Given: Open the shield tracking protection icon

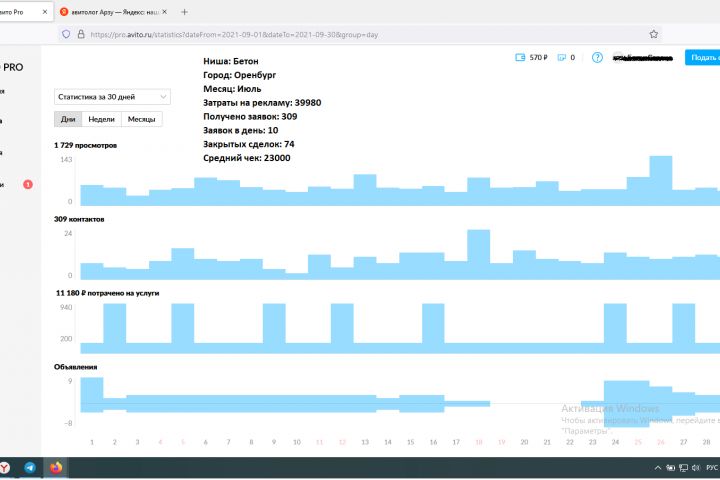Looking at the screenshot, I should point(66,34).
